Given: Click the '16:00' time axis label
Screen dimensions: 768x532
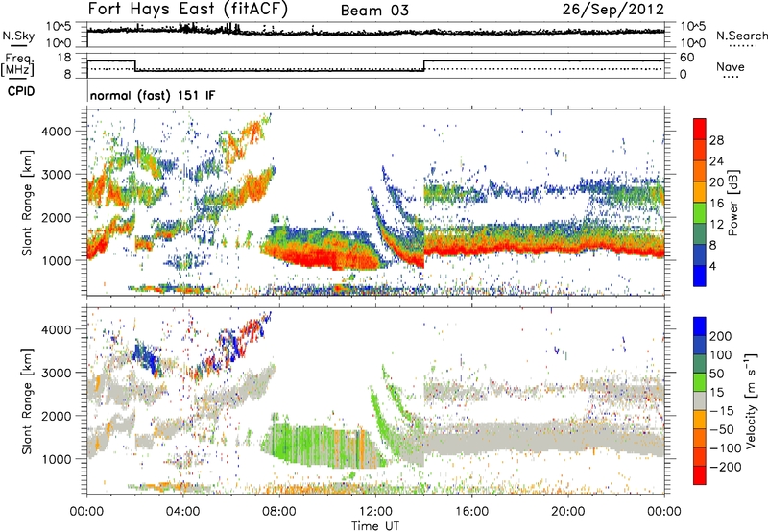Looking at the screenshot, I should [471, 512].
